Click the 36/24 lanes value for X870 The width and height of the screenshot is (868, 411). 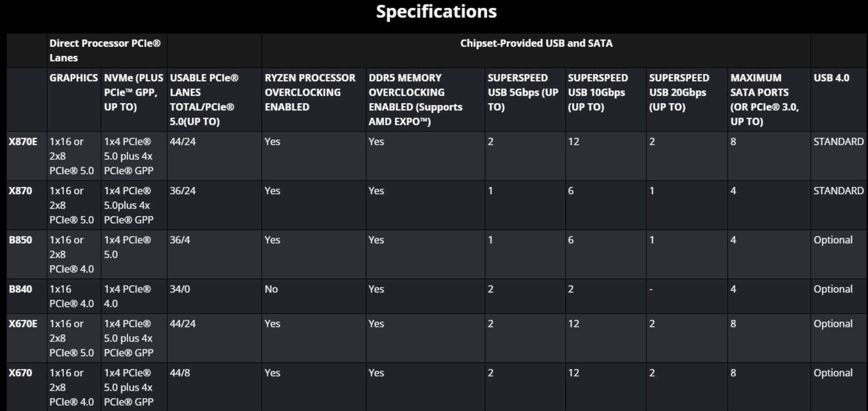click(x=183, y=191)
